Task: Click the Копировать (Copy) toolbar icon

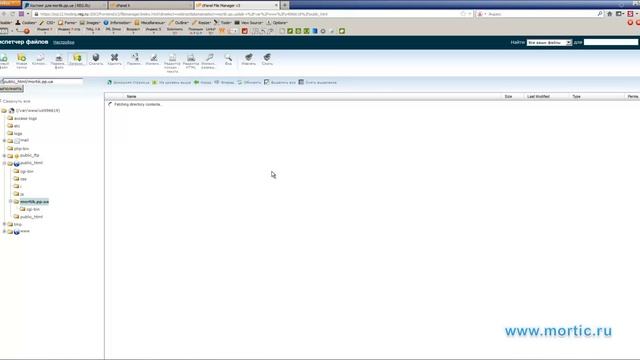Action: click(x=40, y=59)
